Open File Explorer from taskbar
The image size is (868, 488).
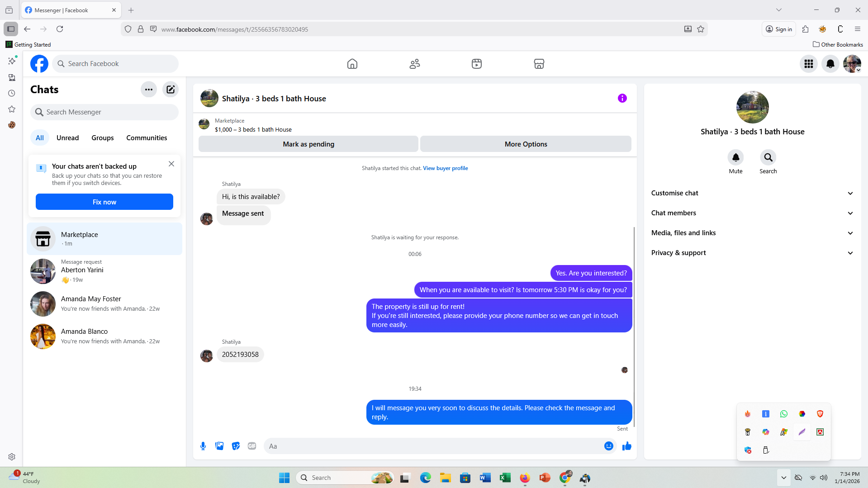tap(446, 478)
